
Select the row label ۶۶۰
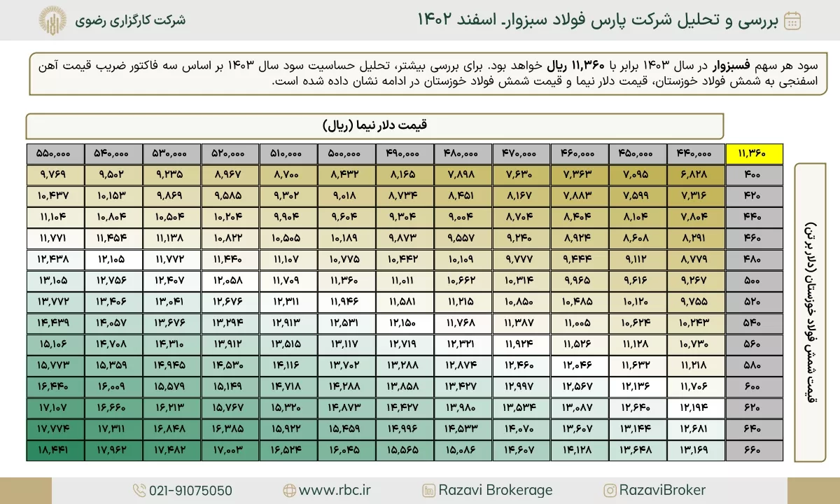(755, 450)
